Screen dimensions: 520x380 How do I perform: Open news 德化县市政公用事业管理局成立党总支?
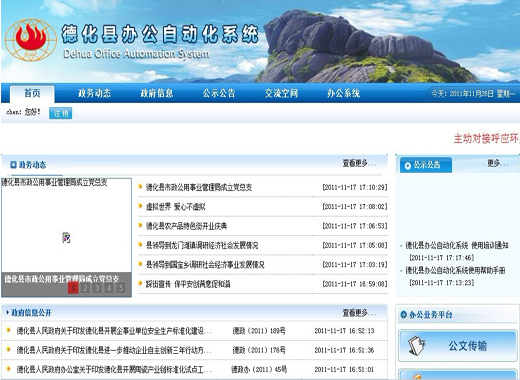[x=199, y=187]
